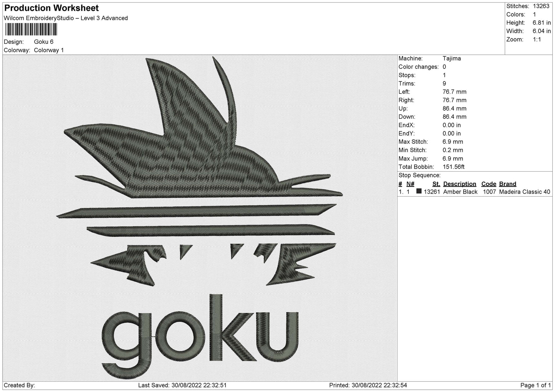555x392 pixels.
Task: Click the Zoom value '1:1'
Action: click(537, 40)
